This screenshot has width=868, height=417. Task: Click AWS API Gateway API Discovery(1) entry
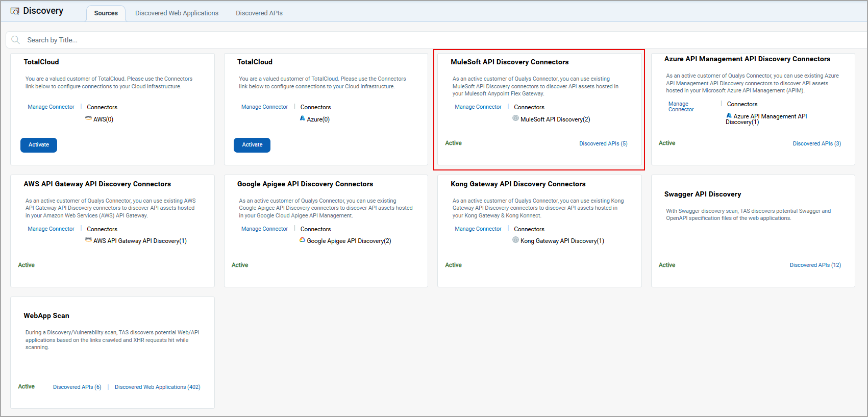click(x=140, y=241)
